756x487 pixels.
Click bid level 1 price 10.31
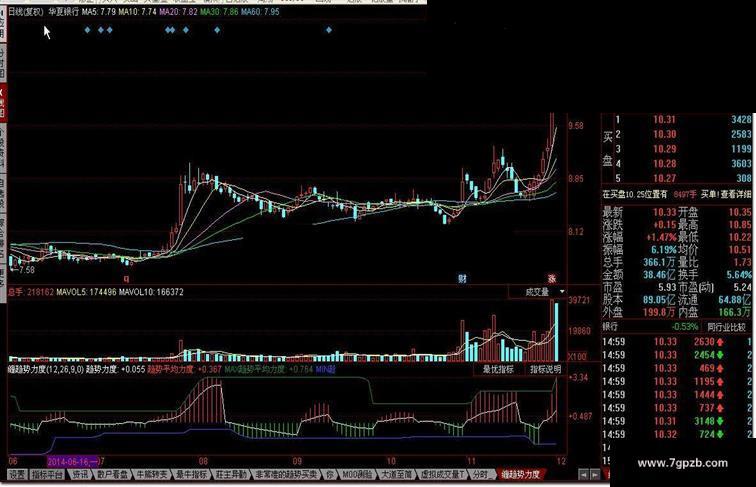(x=664, y=120)
